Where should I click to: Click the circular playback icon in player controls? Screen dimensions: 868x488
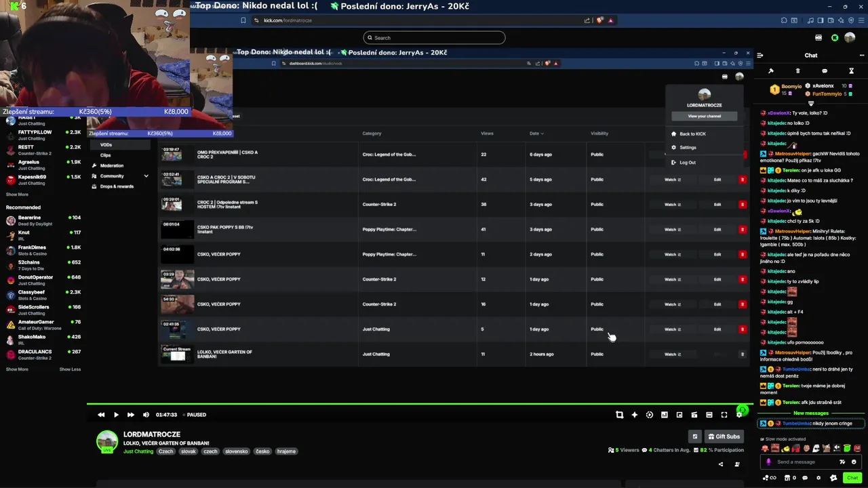pos(650,415)
